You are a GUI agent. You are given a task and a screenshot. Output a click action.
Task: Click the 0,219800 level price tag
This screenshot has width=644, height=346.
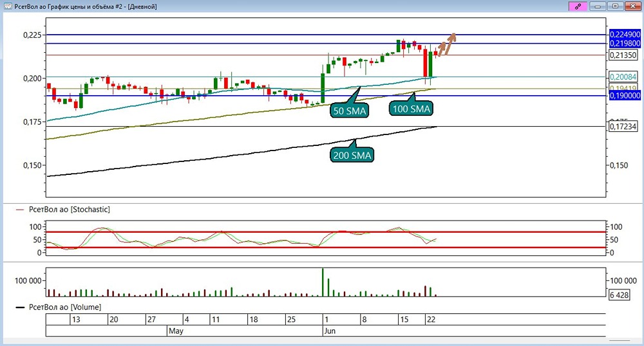625,44
